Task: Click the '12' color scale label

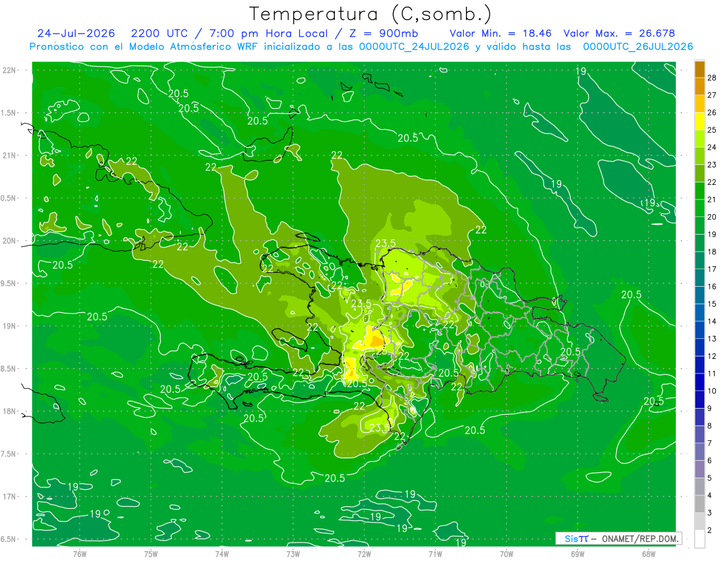Action: [x=712, y=356]
